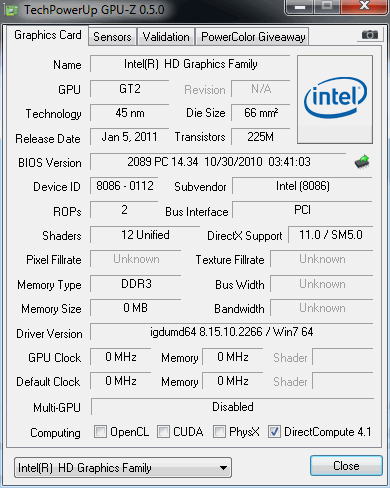Image resolution: width=390 pixels, height=488 pixels.
Task: Click the Close button
Action: coord(346,466)
